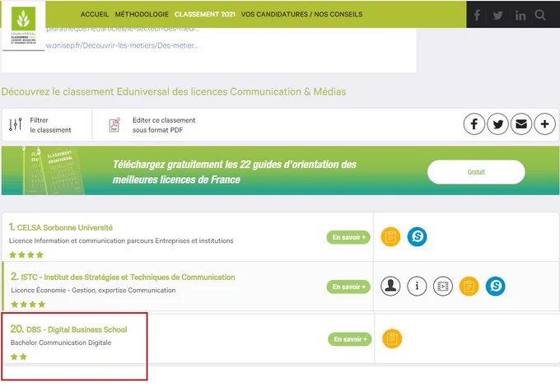Screen dimensions: 560x392
Task: Open Facebook icon in dark header bar
Action: (x=477, y=15)
